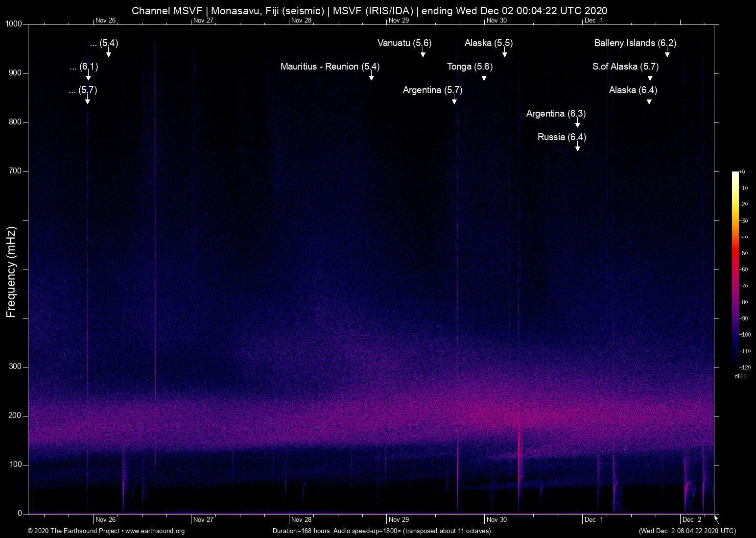The height and width of the screenshot is (538, 756).
Task: Click the '(Wed Dec 2 08:04:22 2020 UTC)' timestamp
Action: 687,531
